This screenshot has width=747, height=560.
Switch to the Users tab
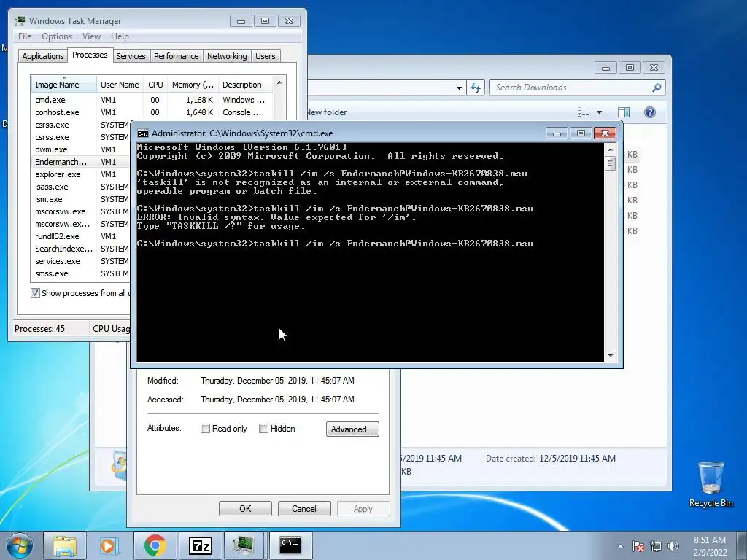(265, 56)
